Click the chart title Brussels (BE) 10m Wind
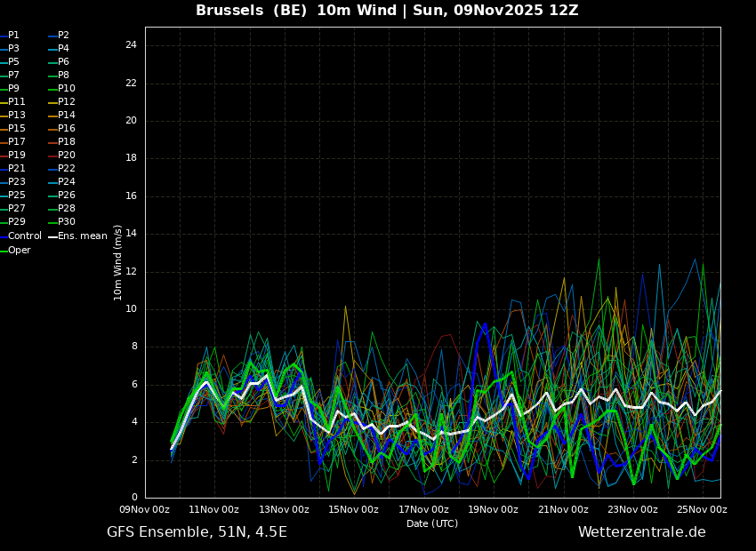This screenshot has height=551, width=756. (x=296, y=10)
